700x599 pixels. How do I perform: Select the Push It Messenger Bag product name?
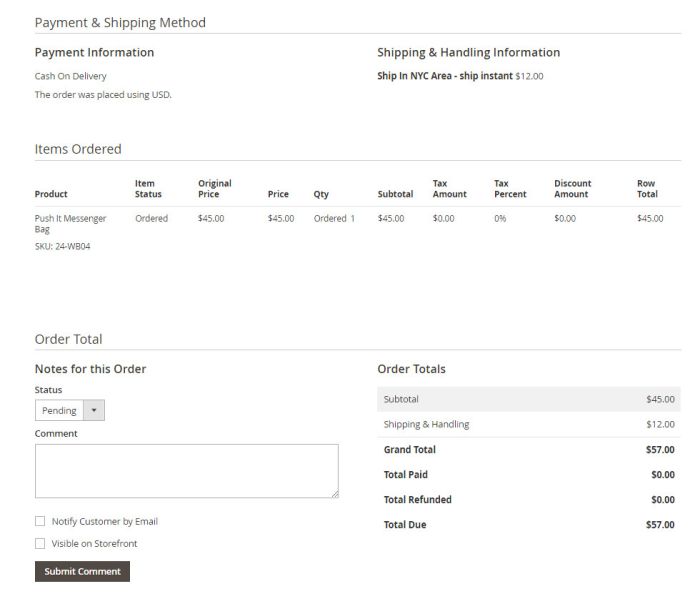(x=70, y=224)
